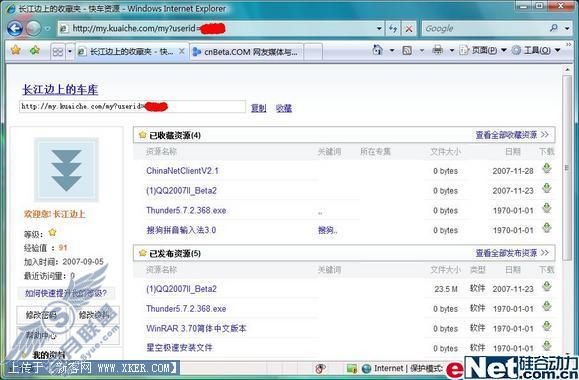Image resolution: width=579 pixels, height=380 pixels.
Task: Click the 收藏 link
Action: coord(284,108)
